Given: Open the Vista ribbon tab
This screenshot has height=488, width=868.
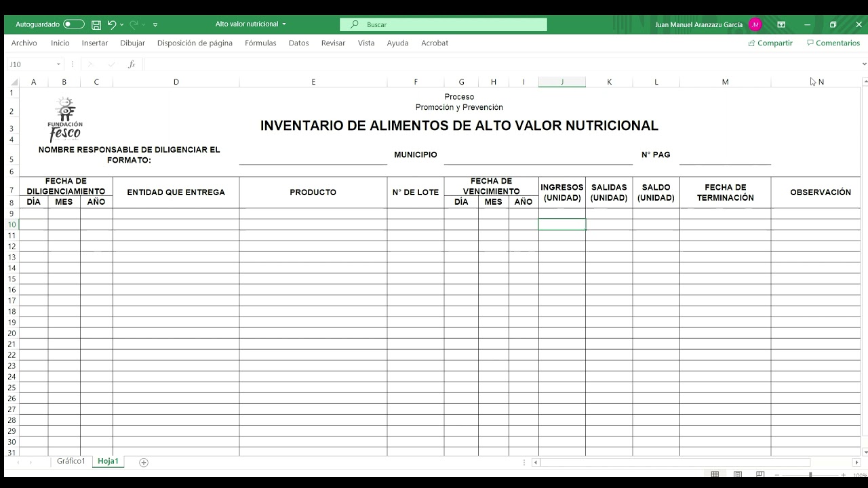Looking at the screenshot, I should 366,43.
